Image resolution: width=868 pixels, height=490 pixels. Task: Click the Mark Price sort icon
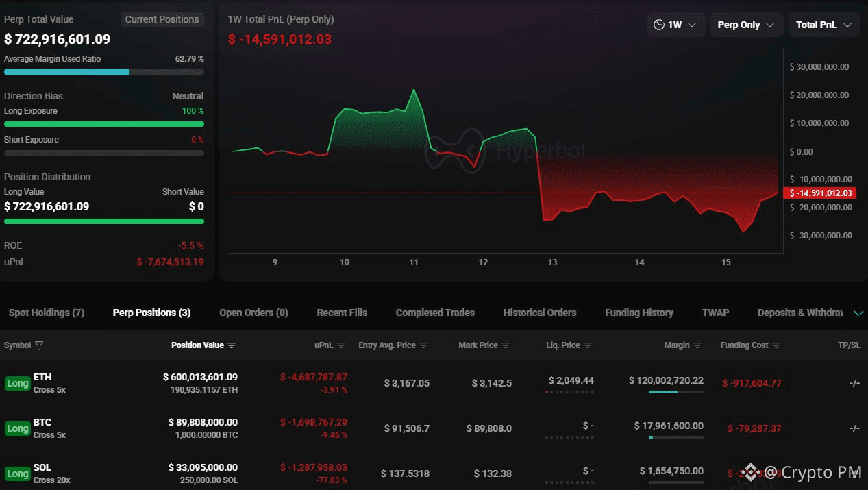point(505,345)
